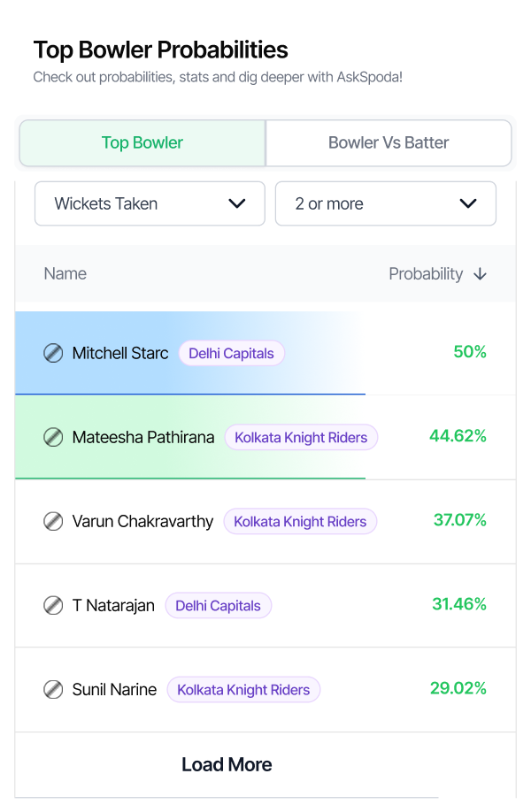The image size is (531, 812).
Task: Select Kolkata Knight Riders tag for Mateesha Pathirana
Action: (x=301, y=438)
